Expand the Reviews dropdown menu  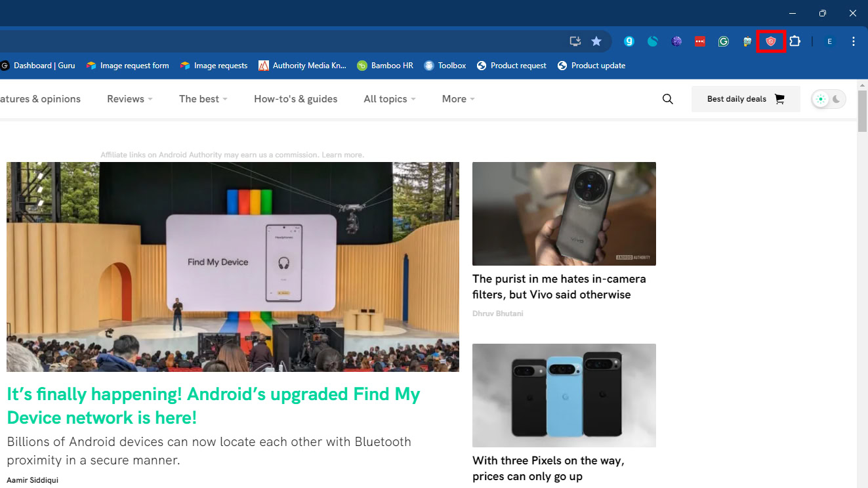pos(130,99)
